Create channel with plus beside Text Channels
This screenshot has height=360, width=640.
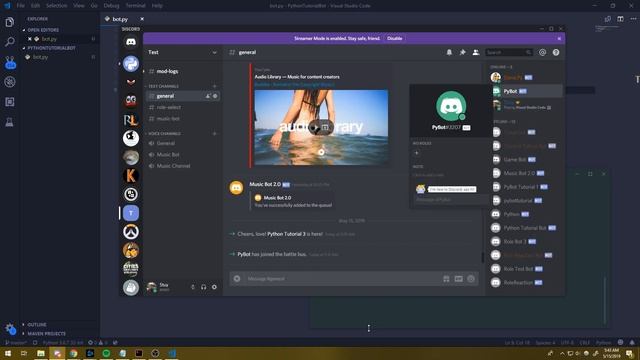(214, 86)
